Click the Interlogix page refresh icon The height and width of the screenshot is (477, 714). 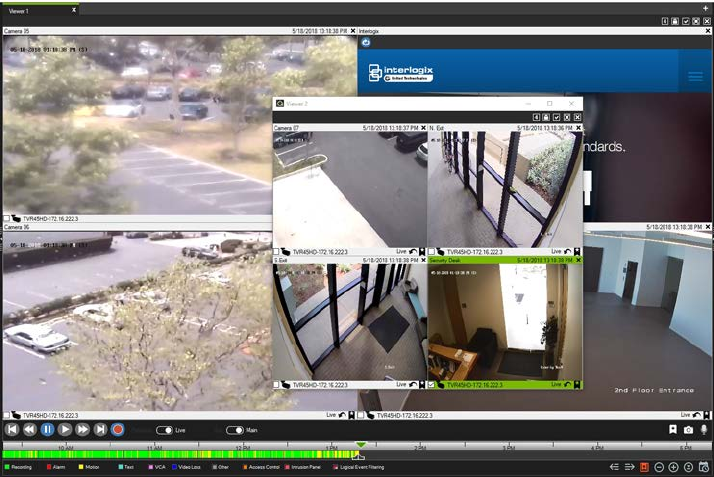pos(366,42)
